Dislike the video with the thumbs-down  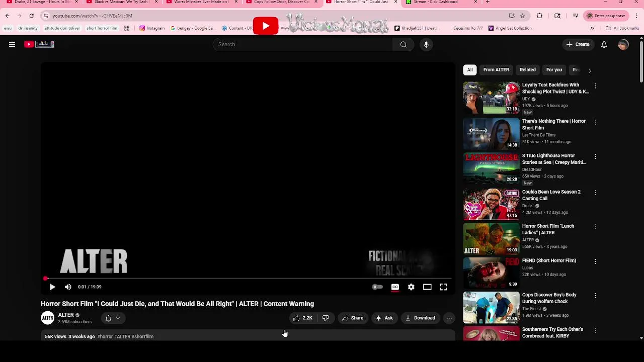pyautogui.click(x=326, y=318)
